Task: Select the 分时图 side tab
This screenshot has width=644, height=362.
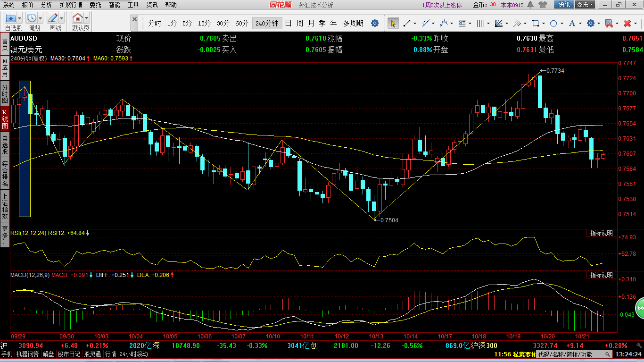Action: [x=5, y=93]
